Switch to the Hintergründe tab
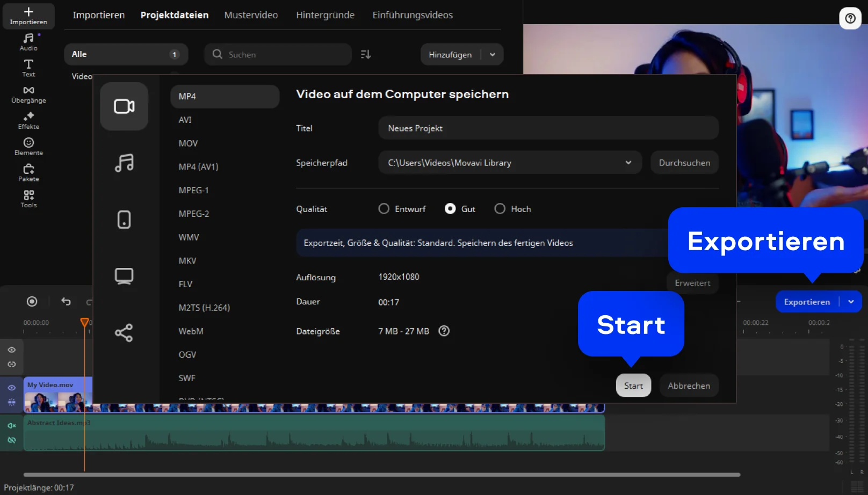 [325, 15]
